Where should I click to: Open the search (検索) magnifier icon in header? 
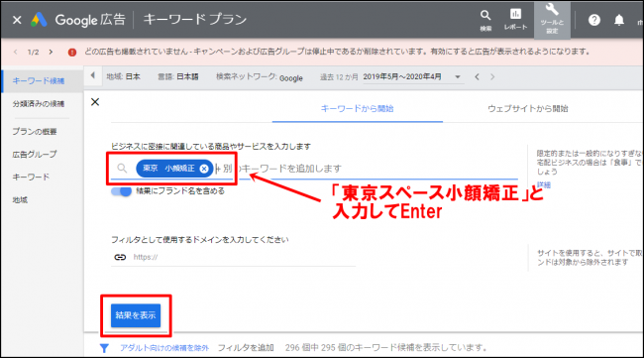[485, 20]
